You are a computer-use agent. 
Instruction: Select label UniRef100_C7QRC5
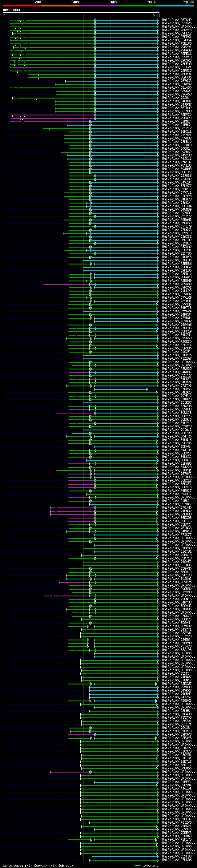pos(177,355)
